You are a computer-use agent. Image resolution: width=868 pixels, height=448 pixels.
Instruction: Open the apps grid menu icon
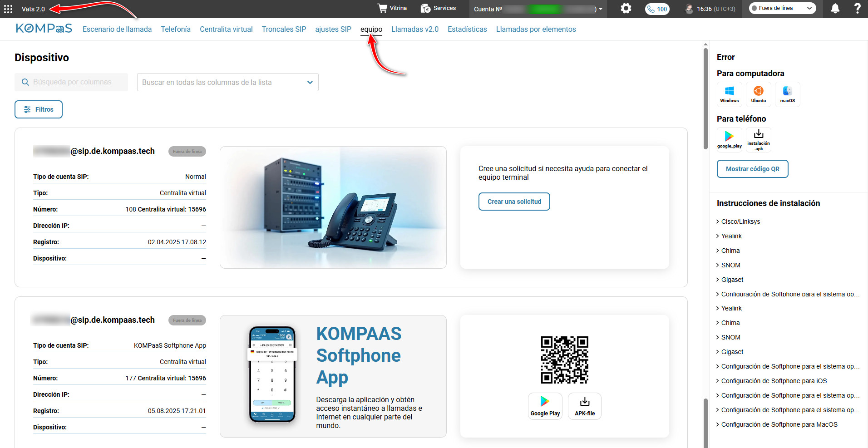coord(8,9)
